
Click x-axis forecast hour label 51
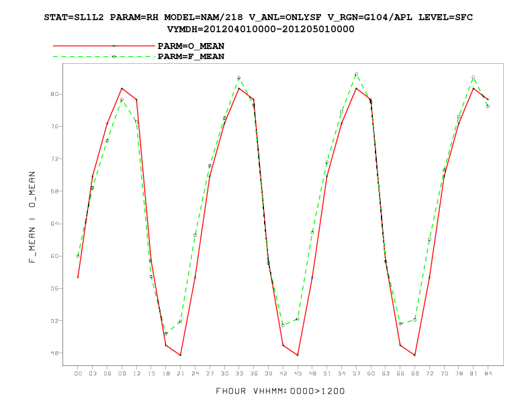tap(327, 373)
